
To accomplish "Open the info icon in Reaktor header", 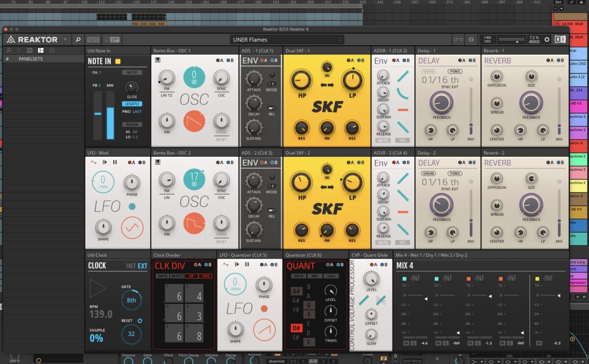I will 471,39.
